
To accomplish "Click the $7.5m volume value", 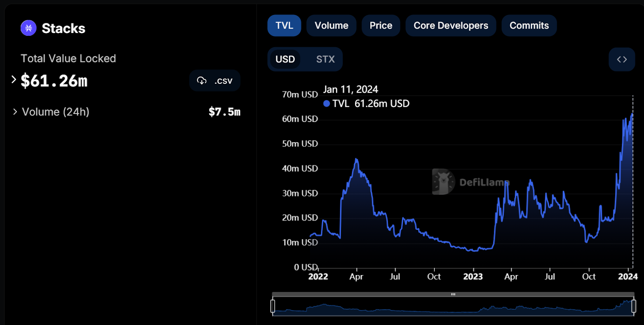I will (x=225, y=112).
